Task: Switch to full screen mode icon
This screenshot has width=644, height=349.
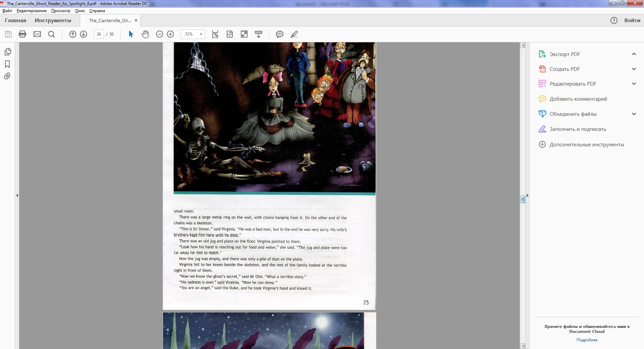Action: 244,34
